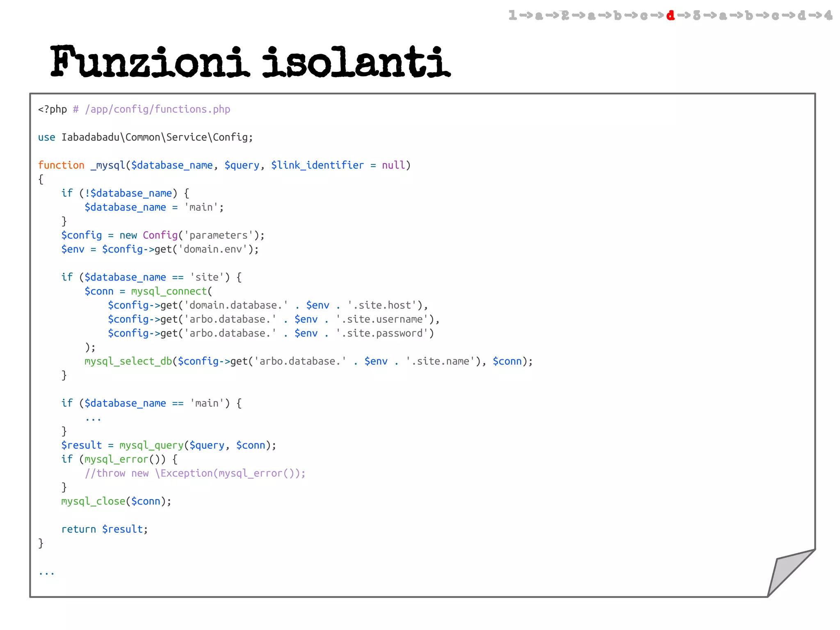
Task: Select the line ending with '.site.password'
Action: click(271, 333)
